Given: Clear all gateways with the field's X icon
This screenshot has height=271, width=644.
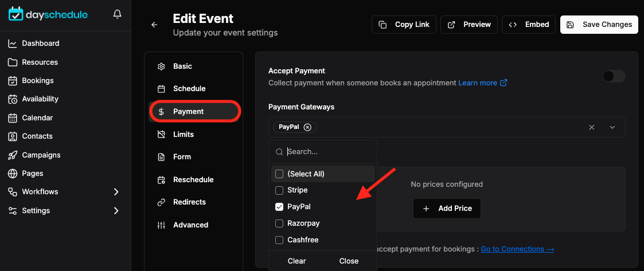Looking at the screenshot, I should click(591, 127).
